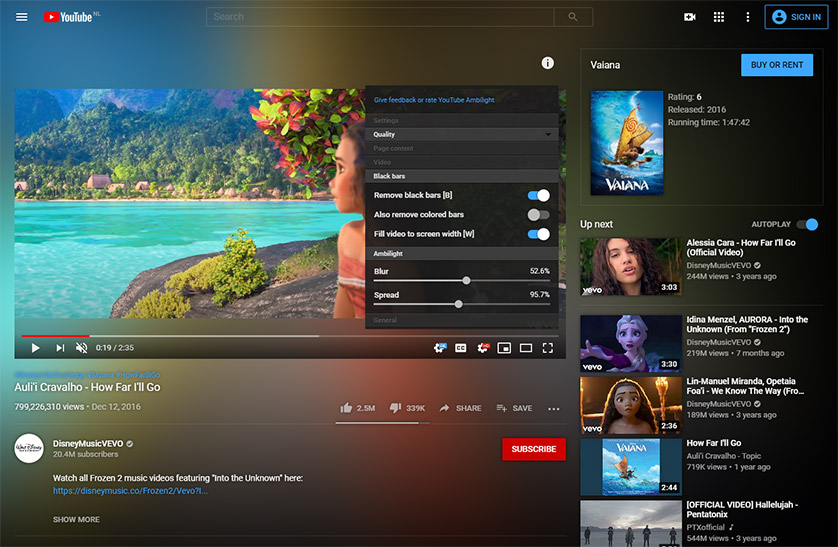Click the Vaiana movie title
The height and width of the screenshot is (547, 838).
click(605, 65)
